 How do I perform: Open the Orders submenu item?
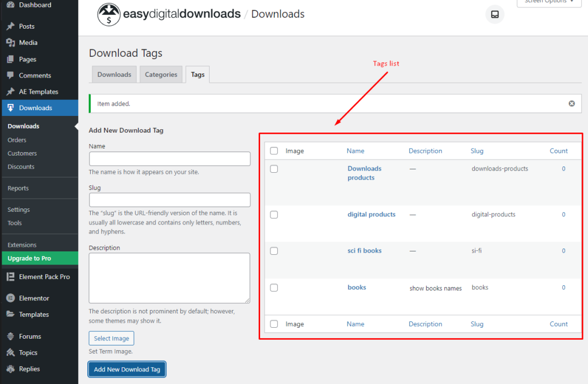point(17,140)
